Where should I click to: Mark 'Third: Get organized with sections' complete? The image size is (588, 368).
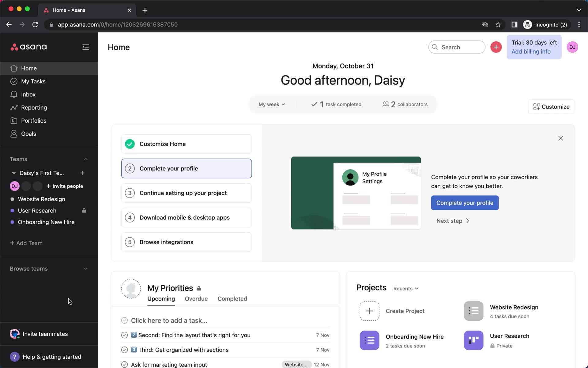pos(124,350)
